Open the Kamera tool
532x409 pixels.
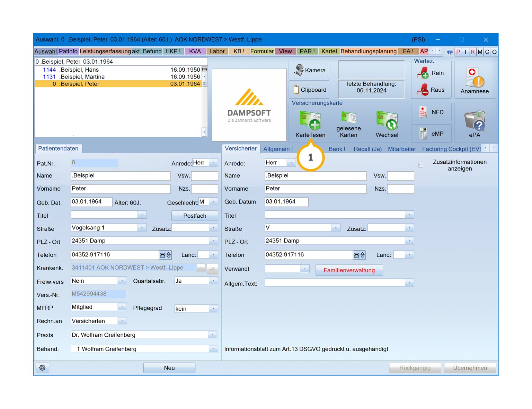click(309, 70)
